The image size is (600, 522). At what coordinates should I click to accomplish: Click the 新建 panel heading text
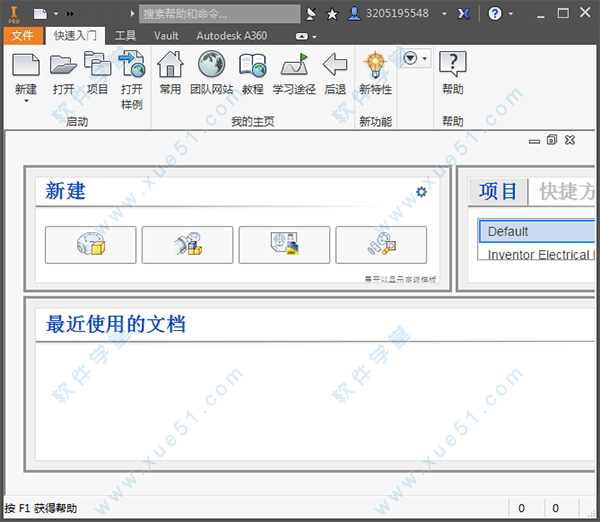point(65,191)
